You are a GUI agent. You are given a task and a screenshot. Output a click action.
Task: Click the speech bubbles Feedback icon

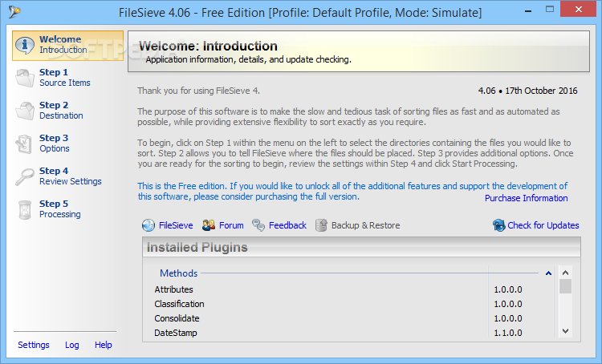[258, 225]
